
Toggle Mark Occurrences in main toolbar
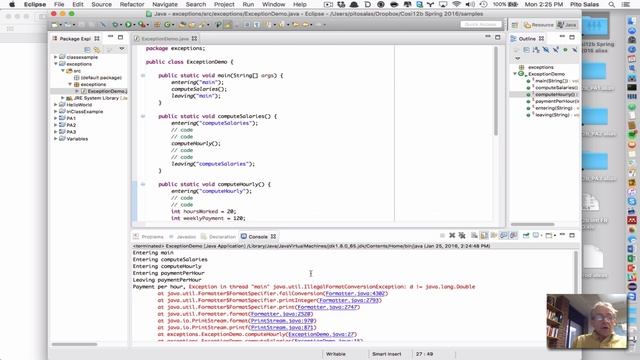pos(227,24)
